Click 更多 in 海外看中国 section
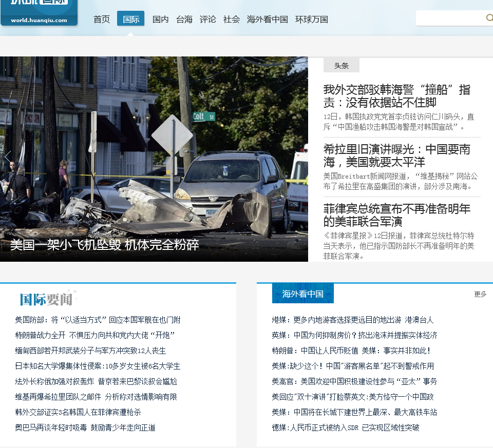493x448 pixels. pos(480,294)
